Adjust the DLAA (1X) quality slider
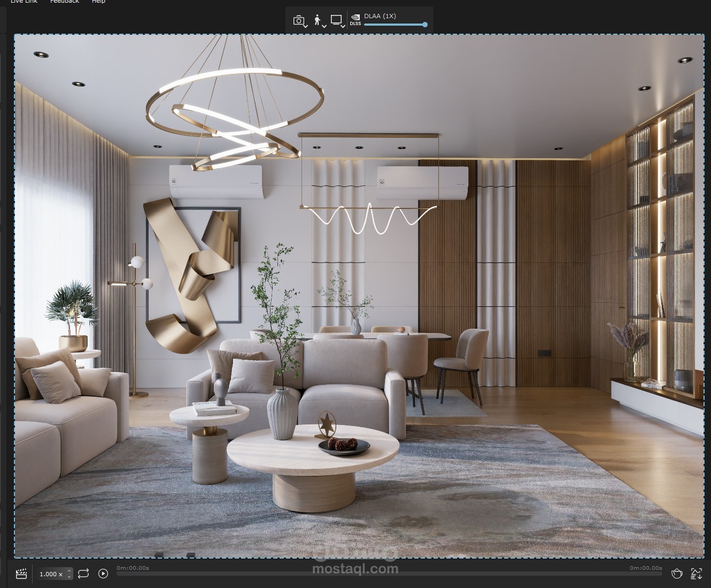 click(x=396, y=25)
